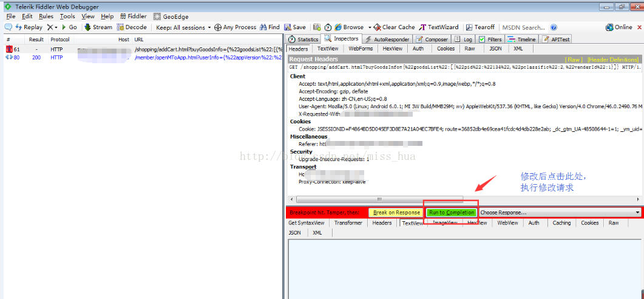Screen dimensions: 644x299
Task: Open help via blue question icon
Action: click(x=554, y=27)
